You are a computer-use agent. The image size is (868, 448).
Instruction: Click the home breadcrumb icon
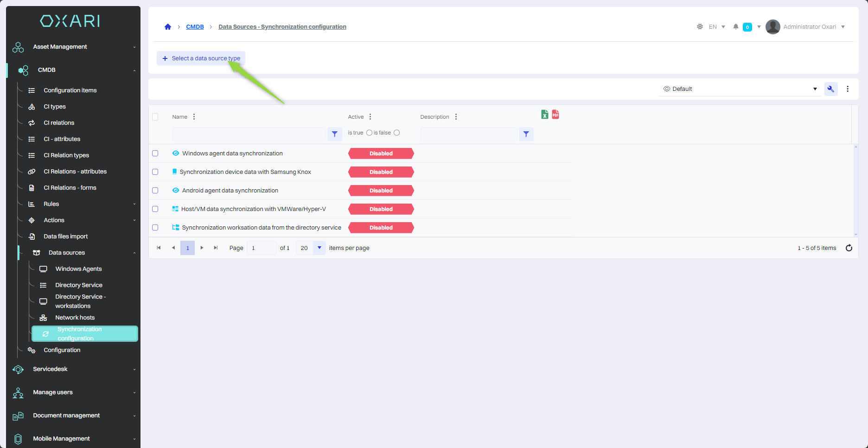point(168,27)
